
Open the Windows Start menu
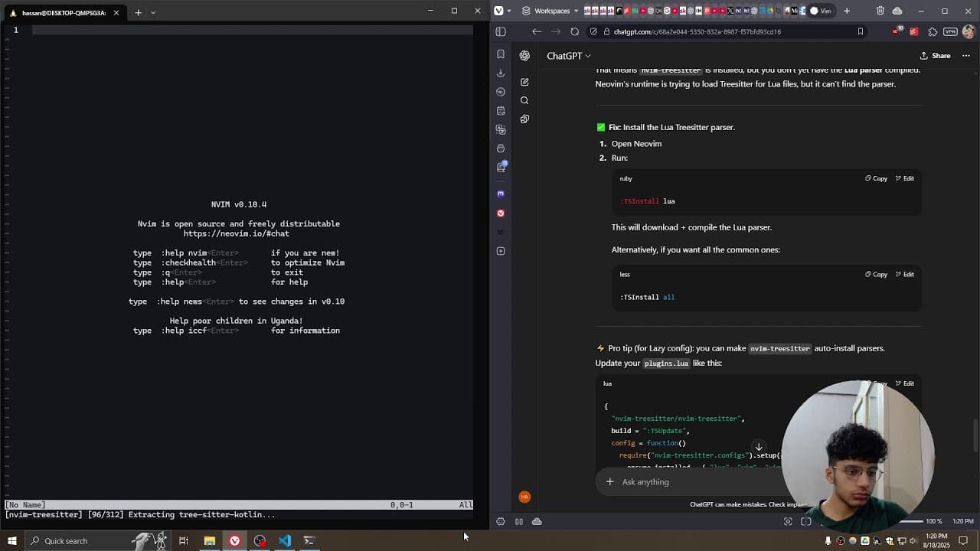click(11, 540)
